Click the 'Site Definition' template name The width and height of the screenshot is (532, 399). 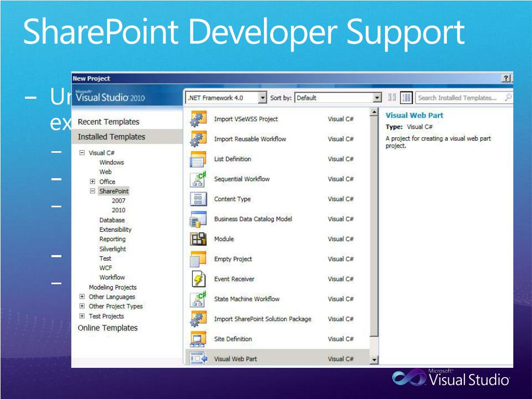pyautogui.click(x=233, y=339)
